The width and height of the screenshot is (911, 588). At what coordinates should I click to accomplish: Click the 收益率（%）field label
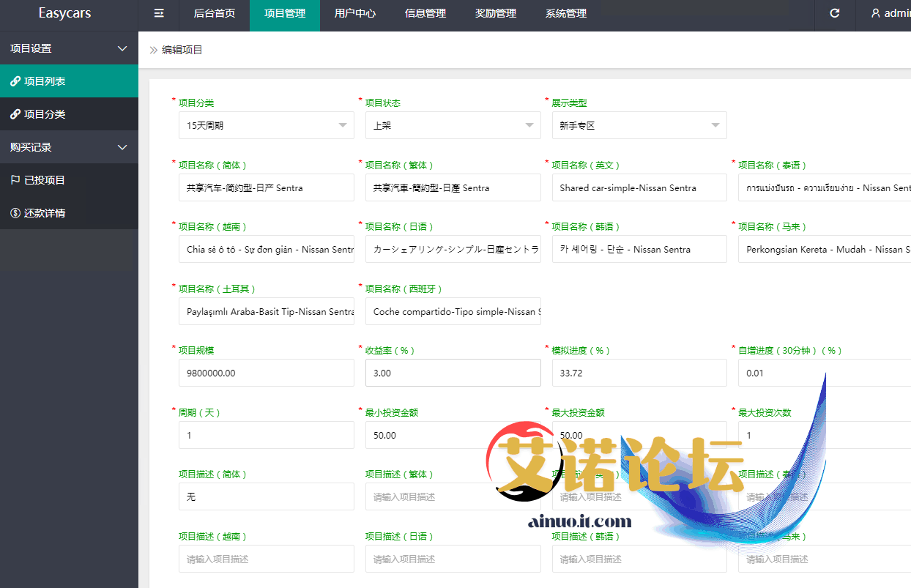pos(390,351)
